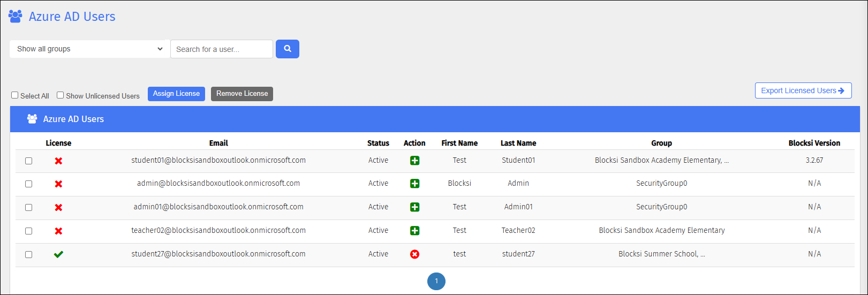Click the Search for a user field
868x295 pixels.
[x=222, y=49]
